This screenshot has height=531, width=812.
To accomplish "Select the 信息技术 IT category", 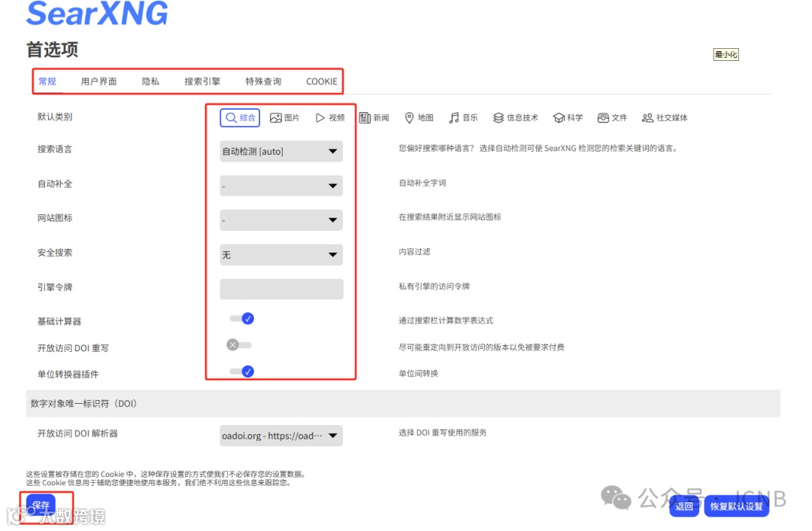I will pyautogui.click(x=515, y=117).
